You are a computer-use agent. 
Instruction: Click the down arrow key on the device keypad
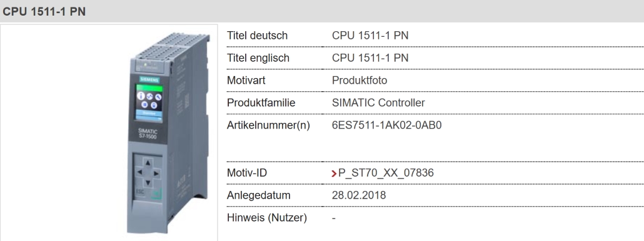point(148,182)
